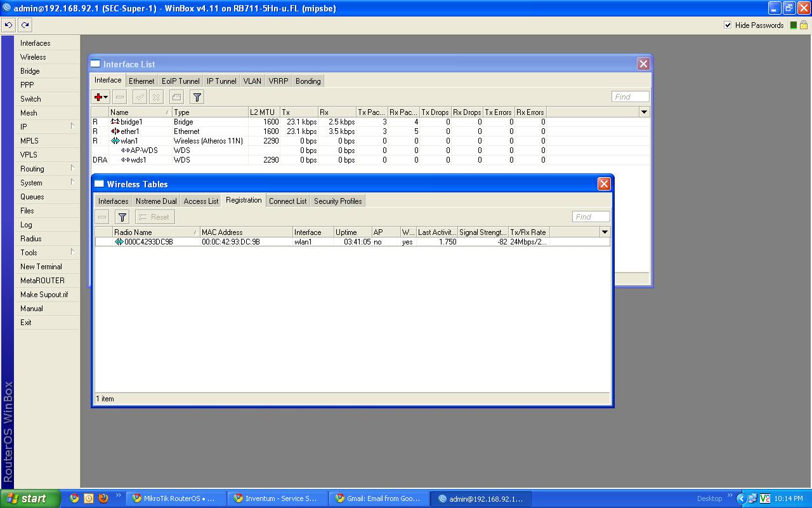Click the Remove button in Wireless Tables

[102, 217]
